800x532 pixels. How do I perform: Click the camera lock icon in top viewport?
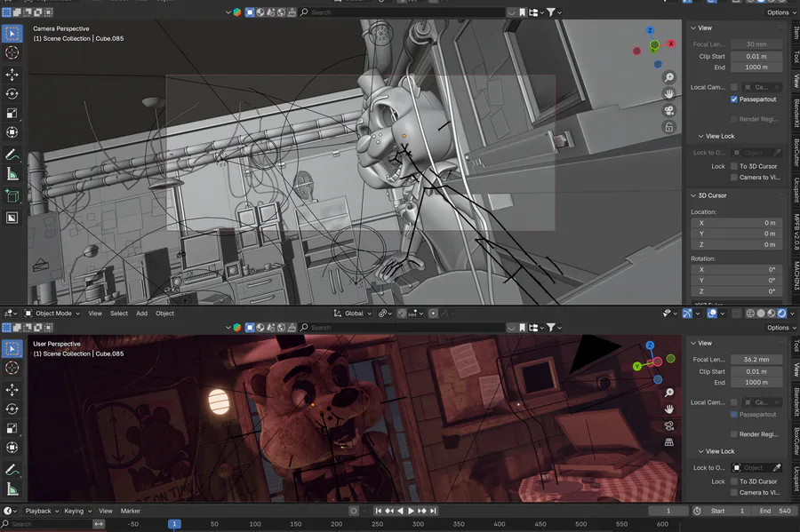click(x=668, y=127)
